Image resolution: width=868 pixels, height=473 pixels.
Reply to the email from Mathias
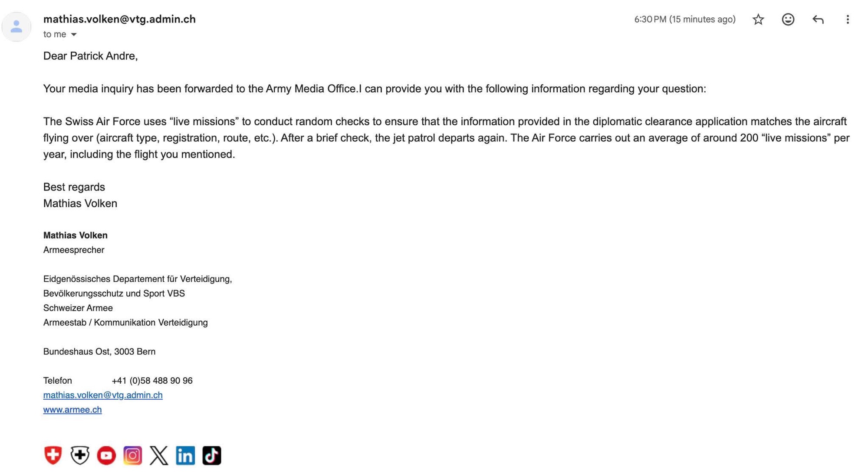point(818,20)
